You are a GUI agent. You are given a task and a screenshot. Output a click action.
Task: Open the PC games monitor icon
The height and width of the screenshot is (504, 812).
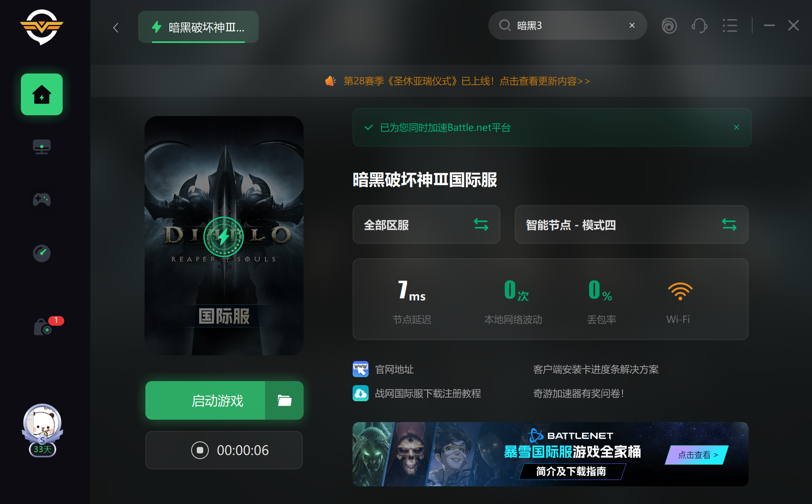click(x=42, y=147)
